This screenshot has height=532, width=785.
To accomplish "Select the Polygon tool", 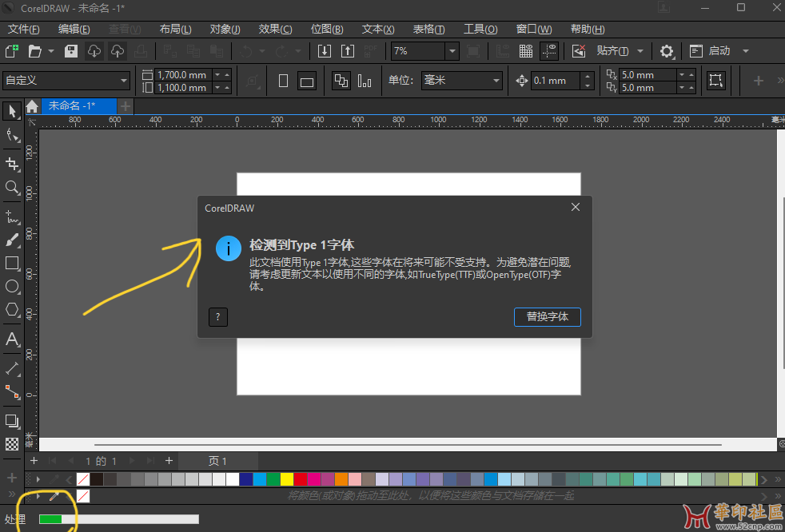I will [x=12, y=309].
